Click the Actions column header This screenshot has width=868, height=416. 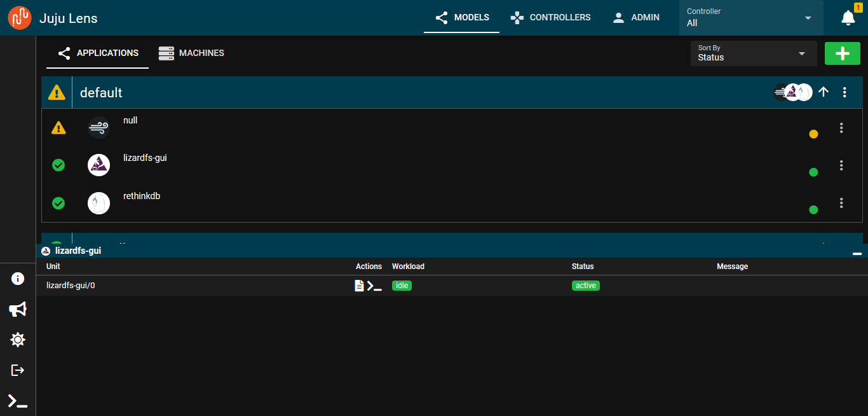click(369, 267)
